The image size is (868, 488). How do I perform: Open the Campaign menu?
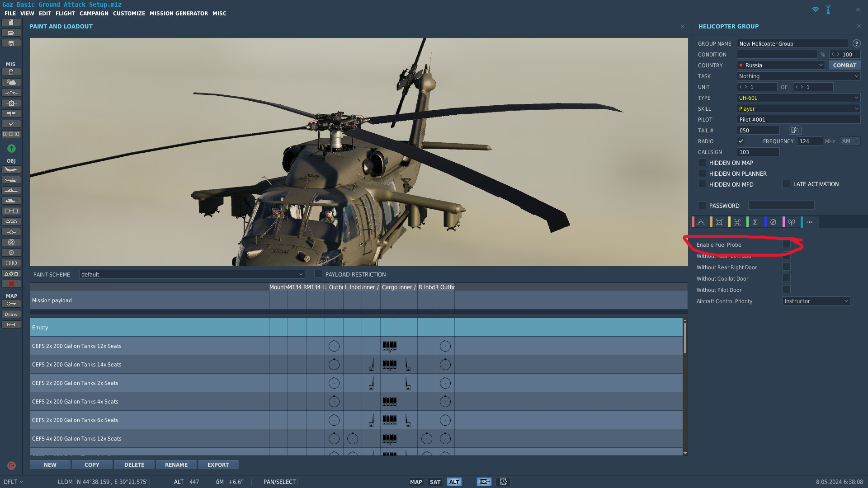point(94,14)
